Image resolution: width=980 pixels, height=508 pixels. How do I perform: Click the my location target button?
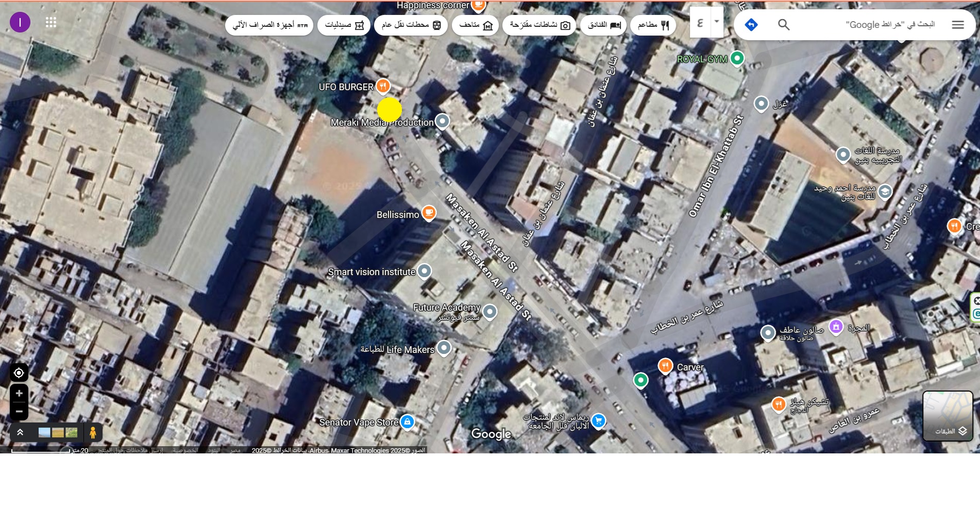(x=19, y=372)
